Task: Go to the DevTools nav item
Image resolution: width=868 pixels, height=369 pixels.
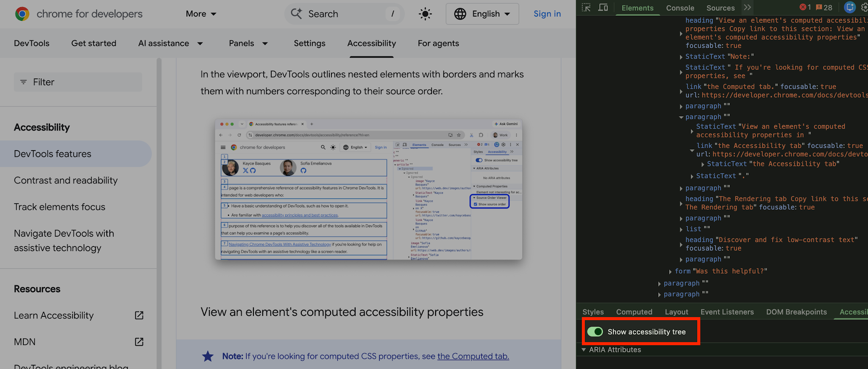Action: point(32,43)
